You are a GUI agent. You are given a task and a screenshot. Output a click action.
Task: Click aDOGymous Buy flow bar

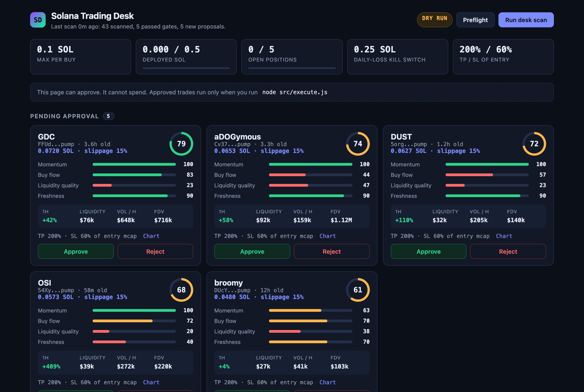coord(310,175)
